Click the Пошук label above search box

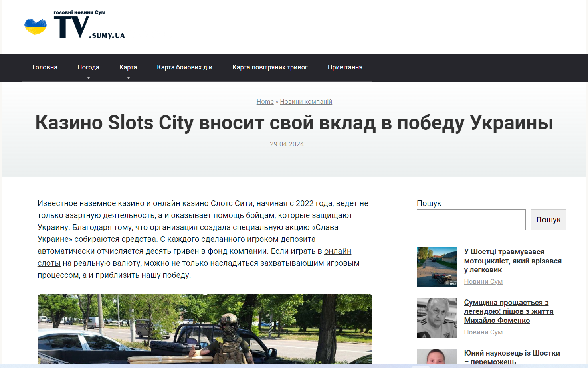coord(429,203)
